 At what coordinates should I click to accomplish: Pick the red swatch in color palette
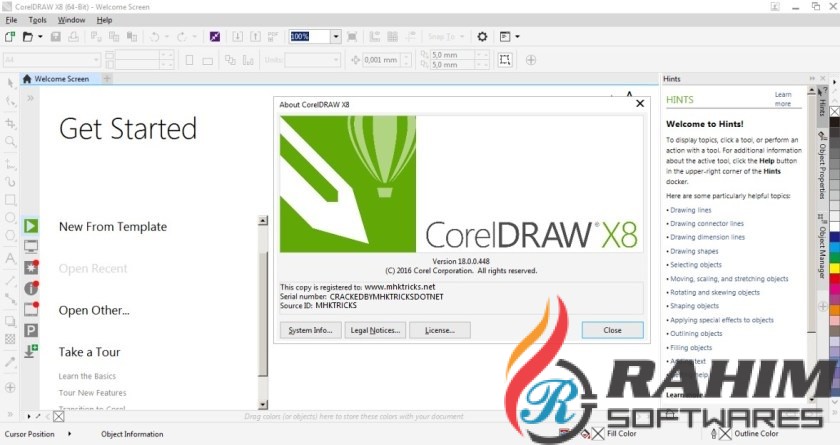click(835, 279)
